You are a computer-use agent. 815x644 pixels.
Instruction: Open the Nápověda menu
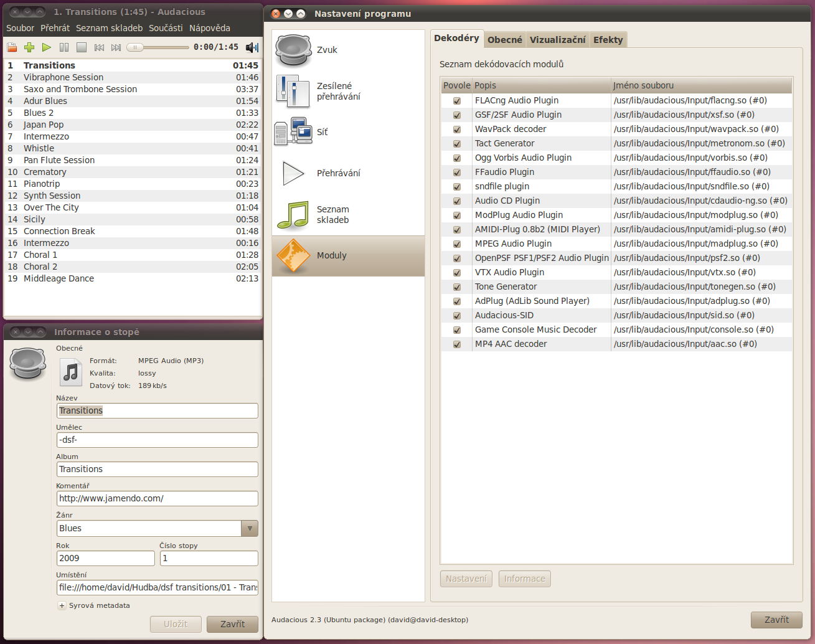(210, 28)
